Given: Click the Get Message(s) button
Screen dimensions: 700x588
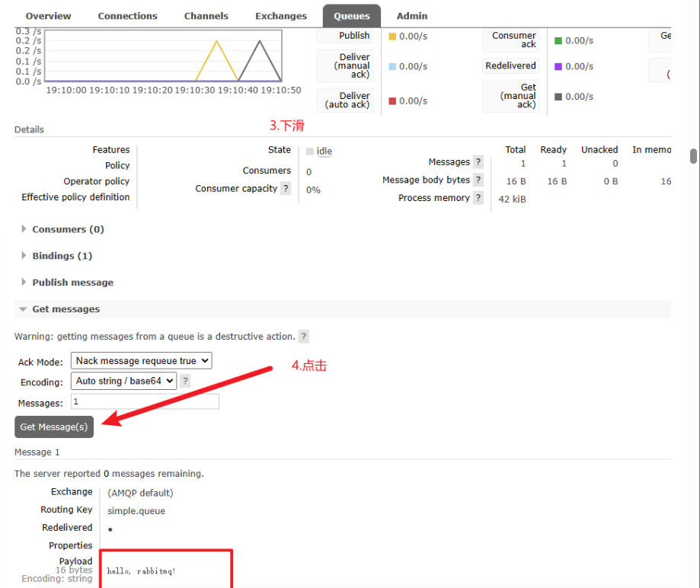Looking at the screenshot, I should (54, 427).
